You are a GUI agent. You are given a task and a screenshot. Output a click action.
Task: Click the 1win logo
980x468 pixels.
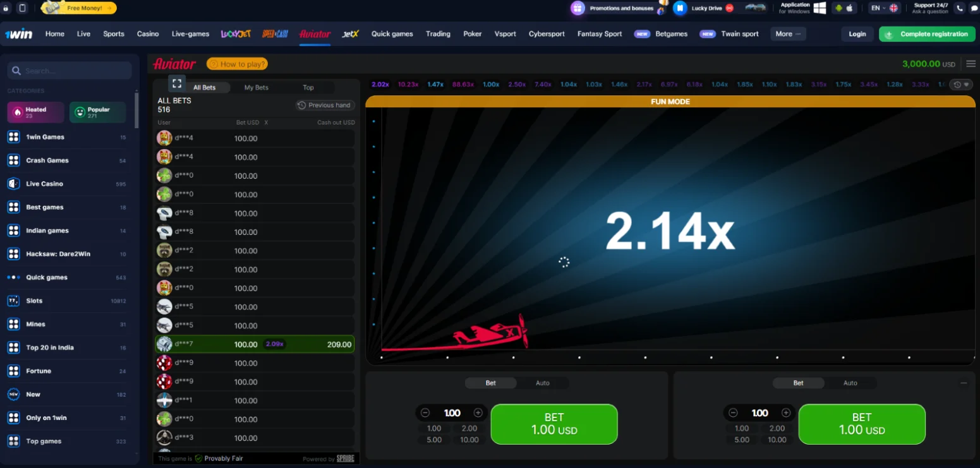(18, 34)
